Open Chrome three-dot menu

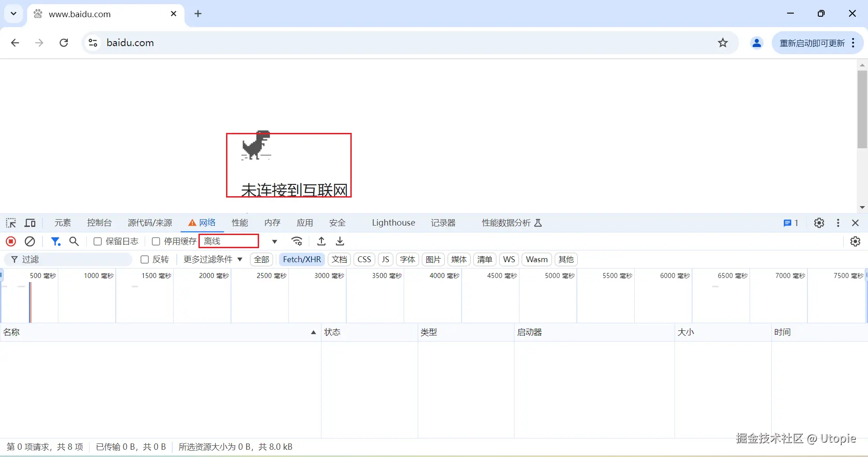[x=853, y=43]
